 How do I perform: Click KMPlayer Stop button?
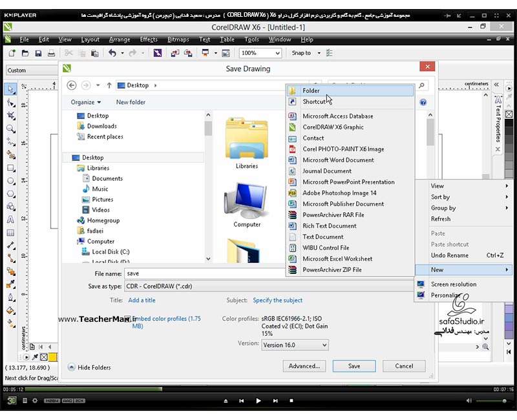point(291,401)
